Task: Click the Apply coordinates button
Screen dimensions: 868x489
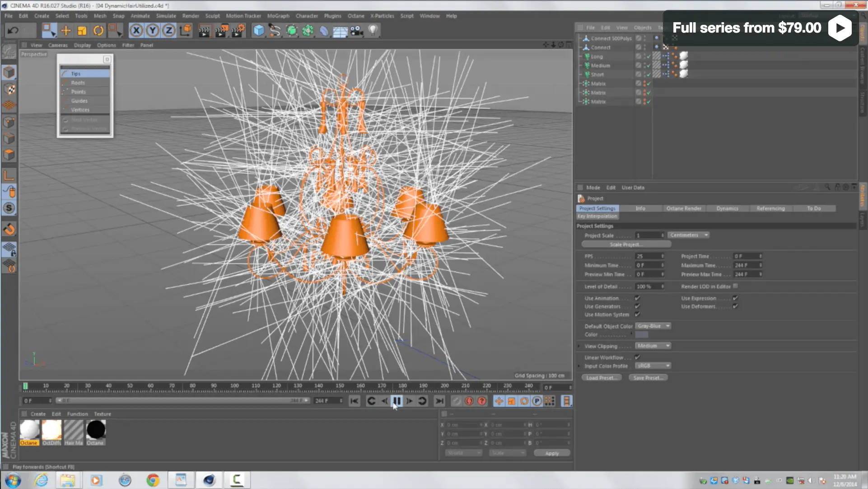Action: [552, 453]
